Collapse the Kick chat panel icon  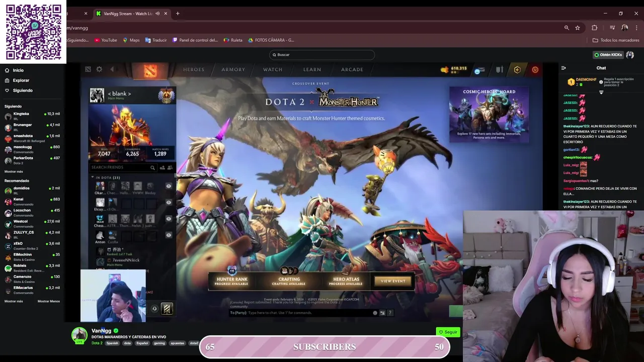(563, 68)
